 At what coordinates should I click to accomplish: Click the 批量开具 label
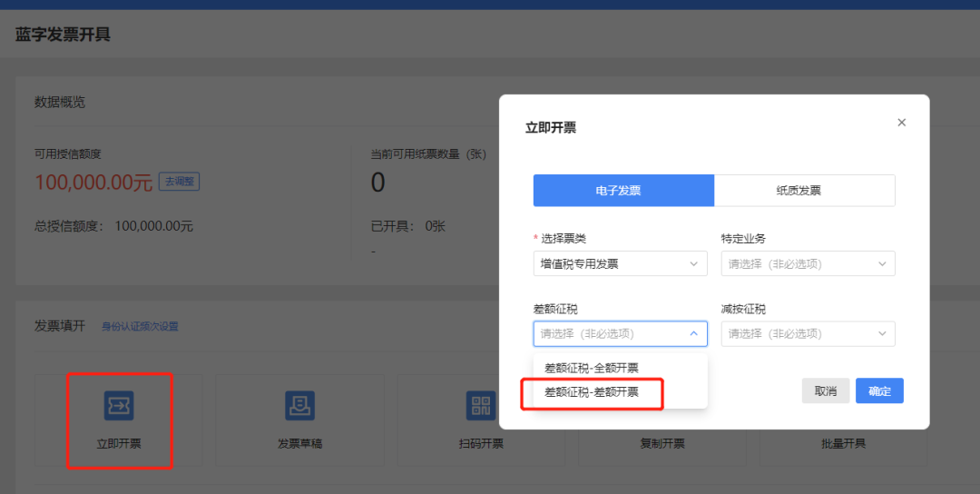coord(843,444)
